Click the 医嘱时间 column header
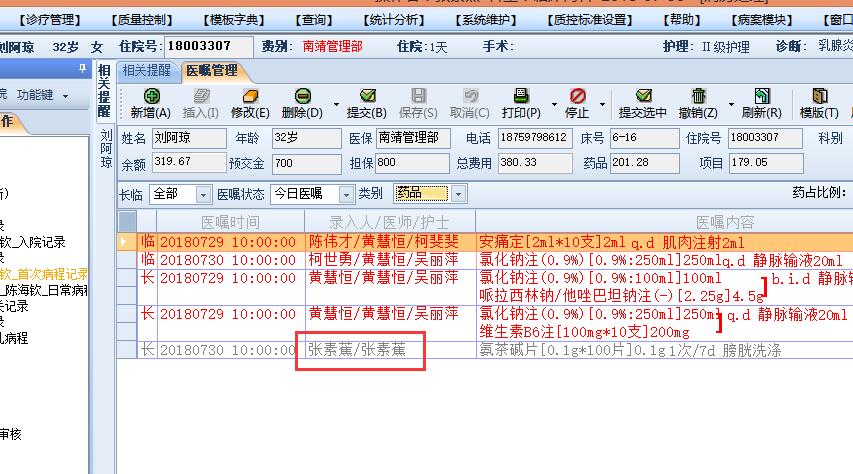This screenshot has width=853, height=474. click(x=230, y=222)
